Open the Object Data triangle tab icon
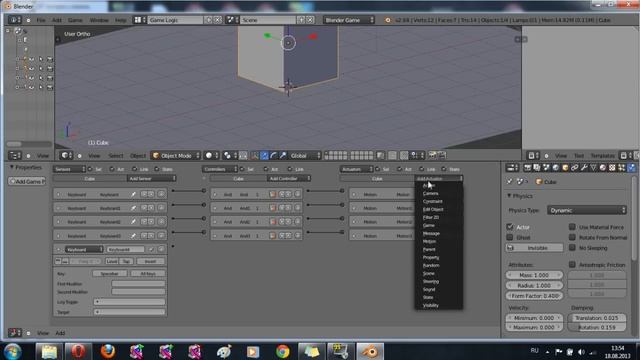The image size is (640, 360). tap(593, 168)
